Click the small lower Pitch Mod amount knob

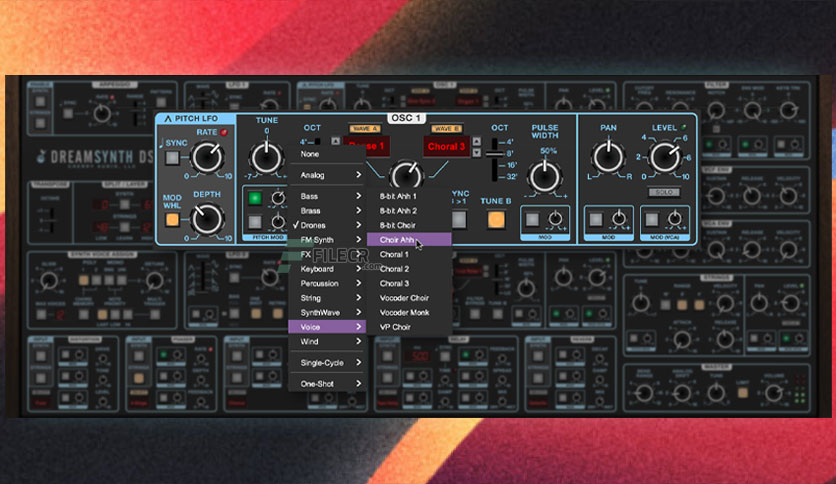tap(278, 221)
